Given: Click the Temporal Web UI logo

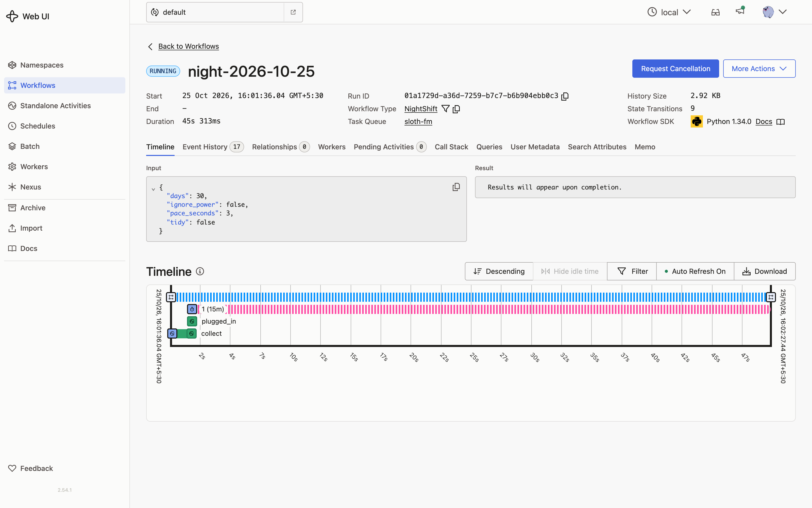Looking at the screenshot, I should click(x=28, y=16).
